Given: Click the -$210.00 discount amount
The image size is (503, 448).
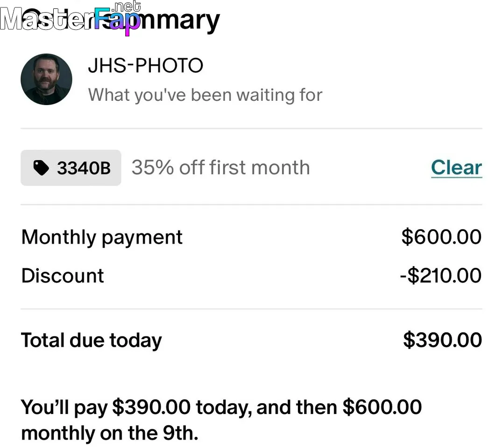Looking at the screenshot, I should click(x=440, y=275).
